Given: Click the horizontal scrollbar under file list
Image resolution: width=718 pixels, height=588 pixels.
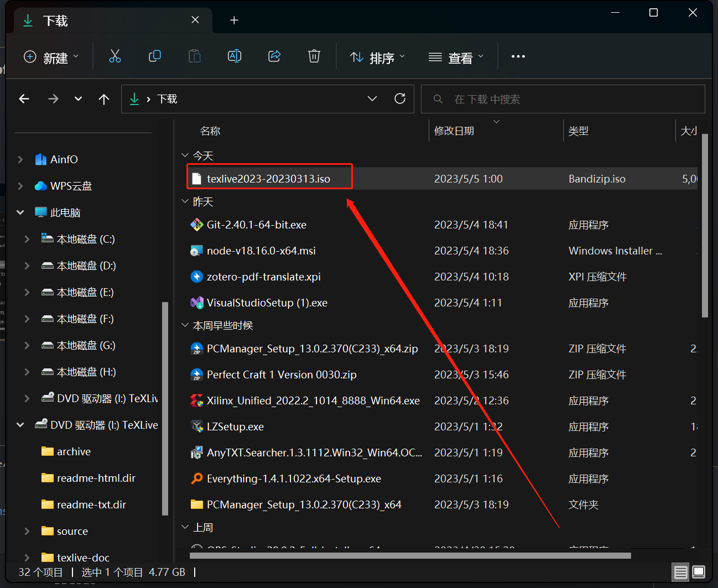Looking at the screenshot, I should pyautogui.click(x=410, y=555).
